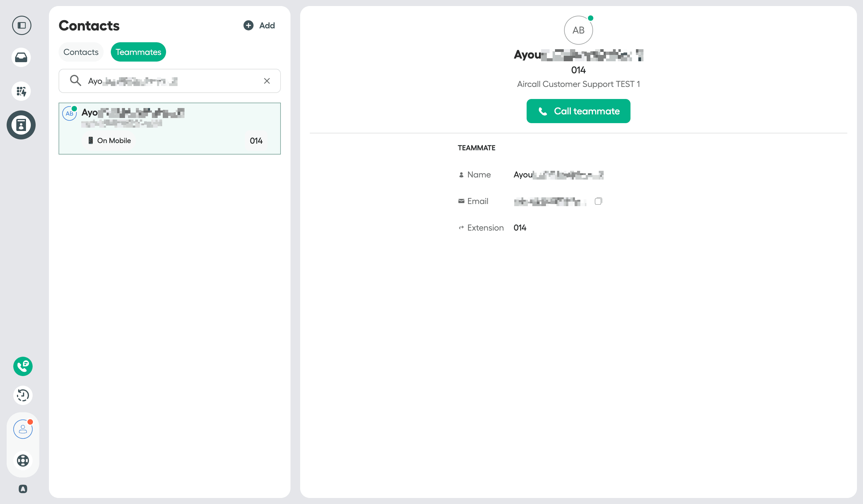Select the Contacts book sidebar icon
Image resolution: width=863 pixels, height=504 pixels.
(21, 125)
